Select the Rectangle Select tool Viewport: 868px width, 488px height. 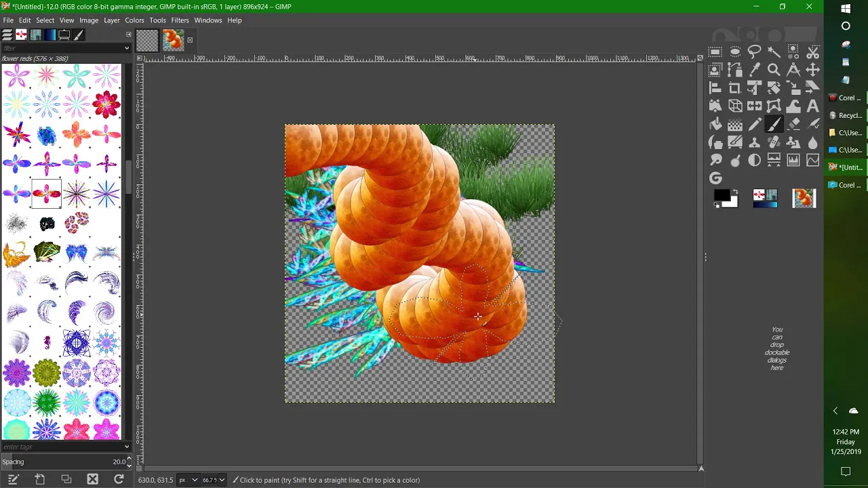715,52
